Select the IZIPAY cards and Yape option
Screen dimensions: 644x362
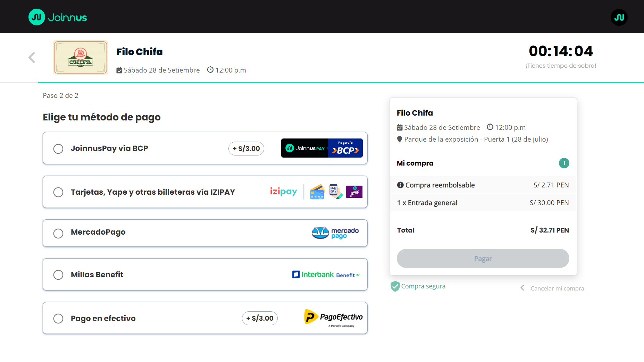[58, 192]
